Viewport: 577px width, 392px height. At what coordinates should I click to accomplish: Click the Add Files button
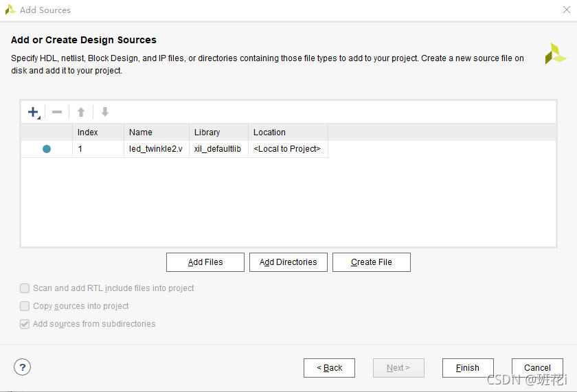click(x=205, y=262)
